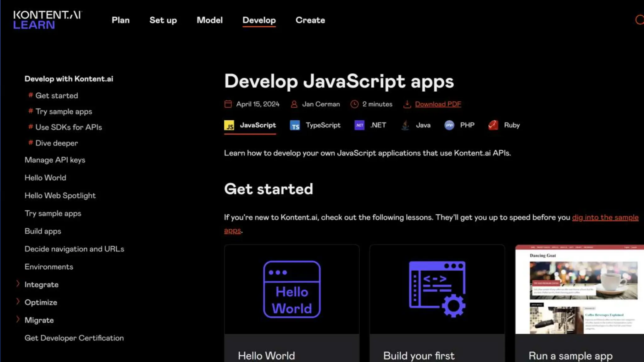Screen dimensions: 644x362
Task: Click the code window with gear illustration
Action: [437, 289]
